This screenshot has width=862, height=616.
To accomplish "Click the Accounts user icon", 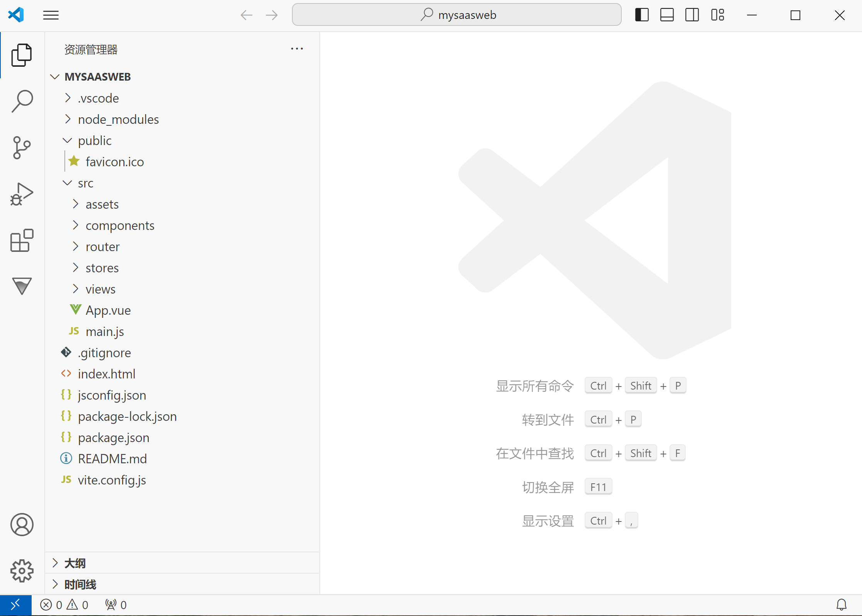I will pyautogui.click(x=22, y=524).
